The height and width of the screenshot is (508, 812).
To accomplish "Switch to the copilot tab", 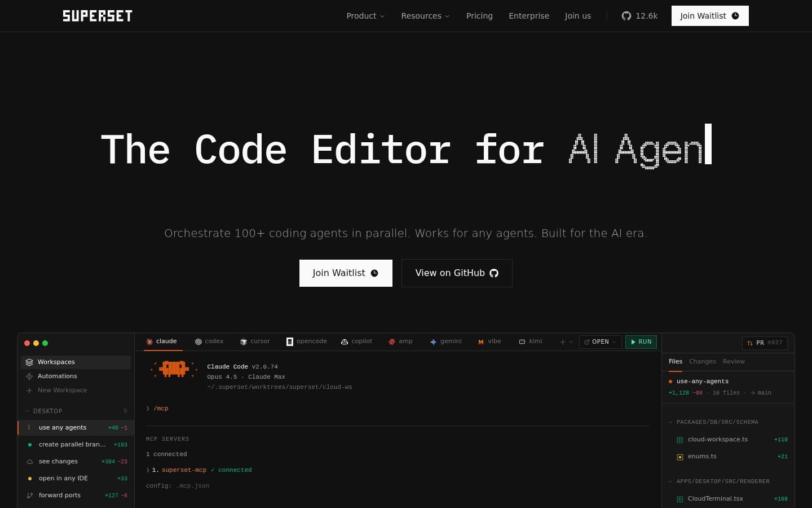I will coord(356,341).
